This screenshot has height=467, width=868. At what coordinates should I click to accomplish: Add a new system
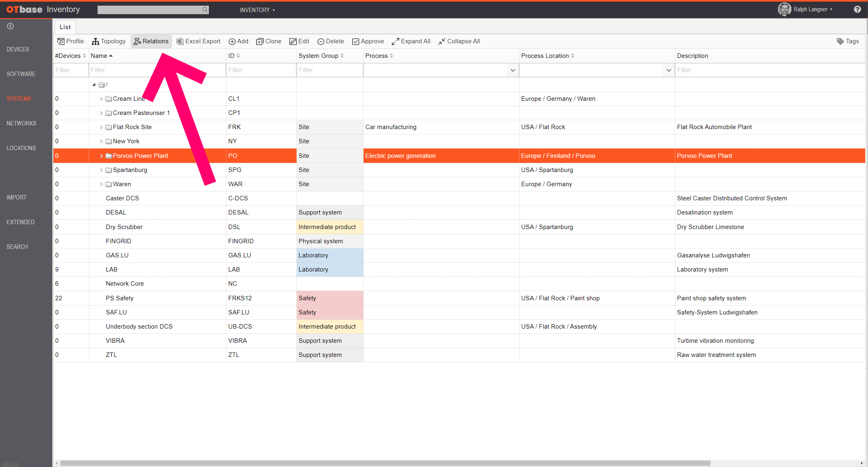(238, 41)
